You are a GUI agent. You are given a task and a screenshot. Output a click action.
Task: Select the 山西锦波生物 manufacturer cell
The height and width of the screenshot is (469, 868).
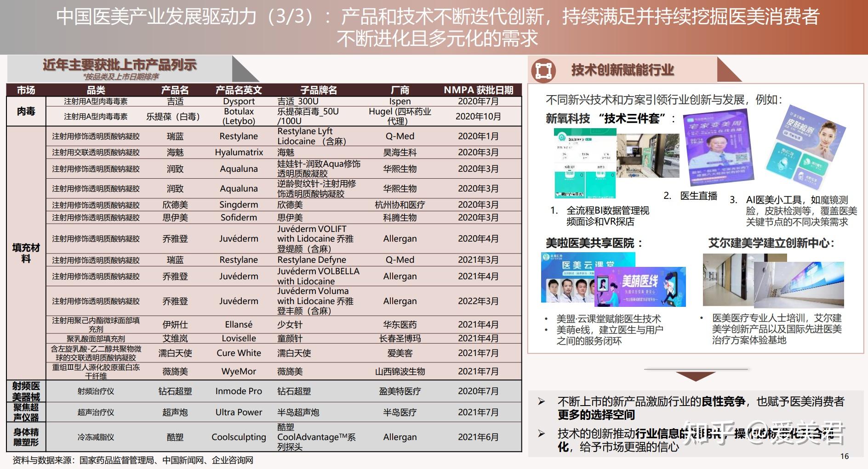pyautogui.click(x=400, y=371)
